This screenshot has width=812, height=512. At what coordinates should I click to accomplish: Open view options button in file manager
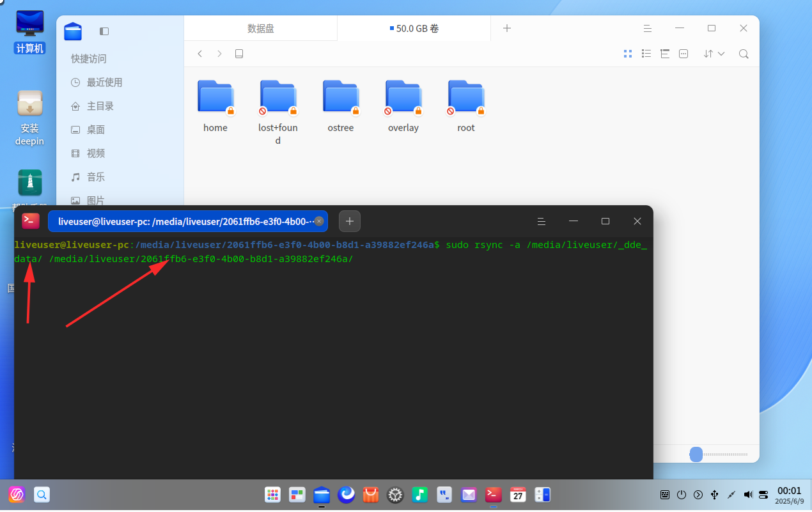pyautogui.click(x=683, y=54)
